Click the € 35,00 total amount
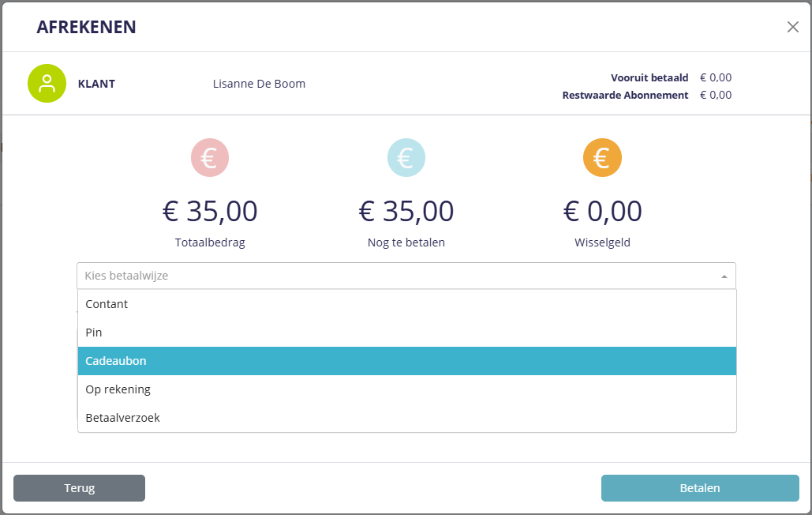 [x=210, y=212]
